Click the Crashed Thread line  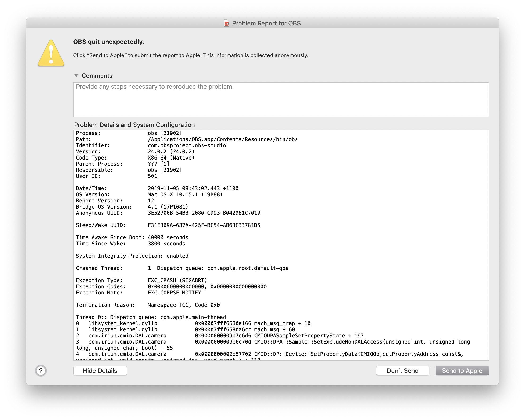coord(182,268)
